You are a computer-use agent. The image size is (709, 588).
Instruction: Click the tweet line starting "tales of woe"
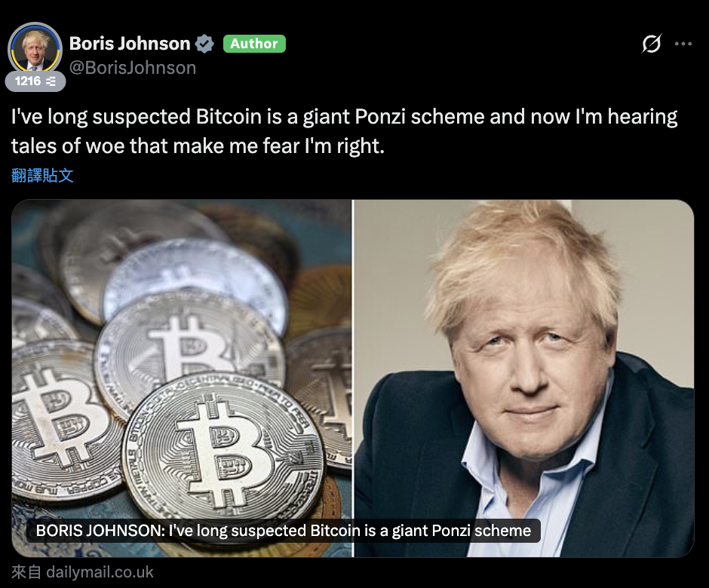(198, 146)
